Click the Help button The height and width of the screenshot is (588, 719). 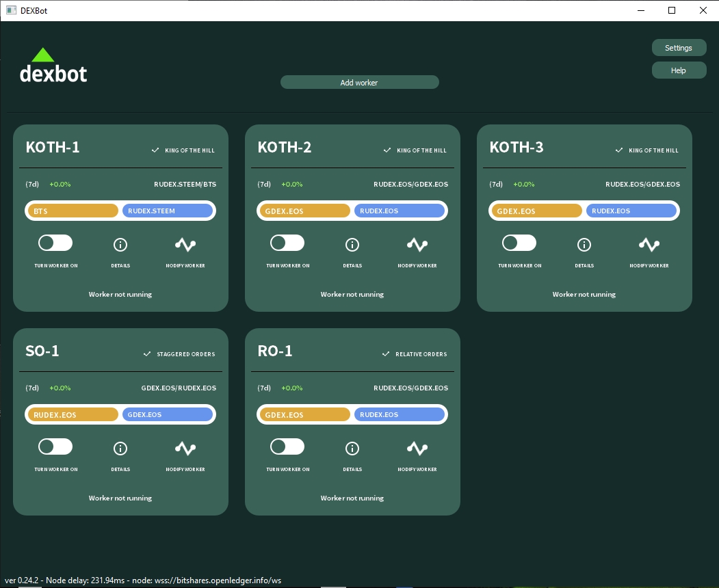coord(679,70)
